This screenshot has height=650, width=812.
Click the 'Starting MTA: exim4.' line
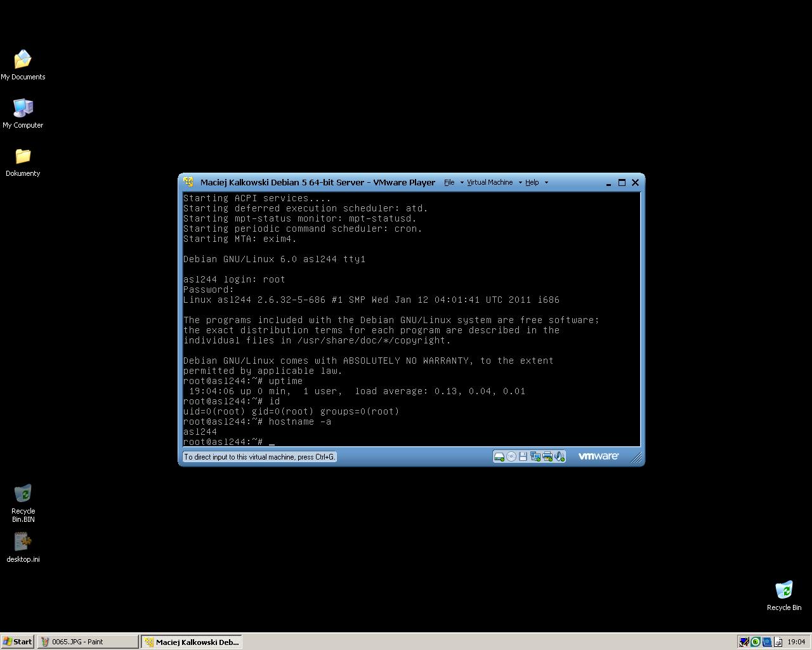[x=240, y=239]
